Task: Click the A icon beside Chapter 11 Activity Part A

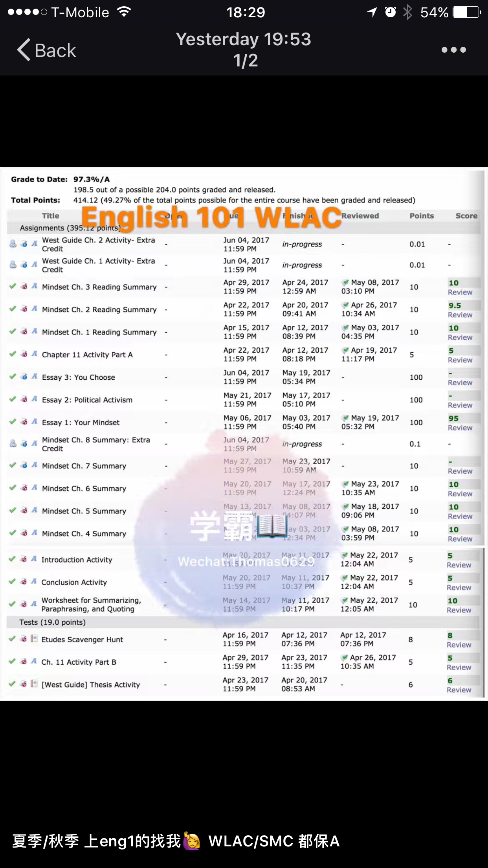Action: (35, 354)
